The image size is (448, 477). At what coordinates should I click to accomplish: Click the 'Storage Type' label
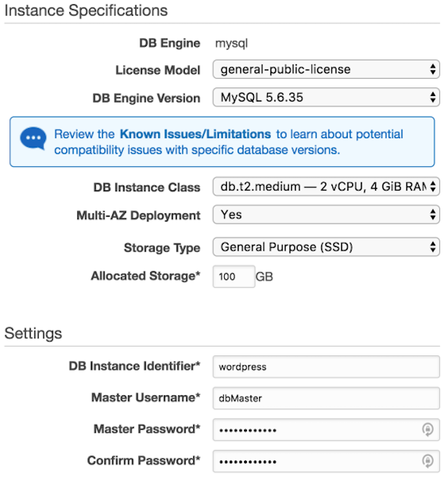(162, 248)
